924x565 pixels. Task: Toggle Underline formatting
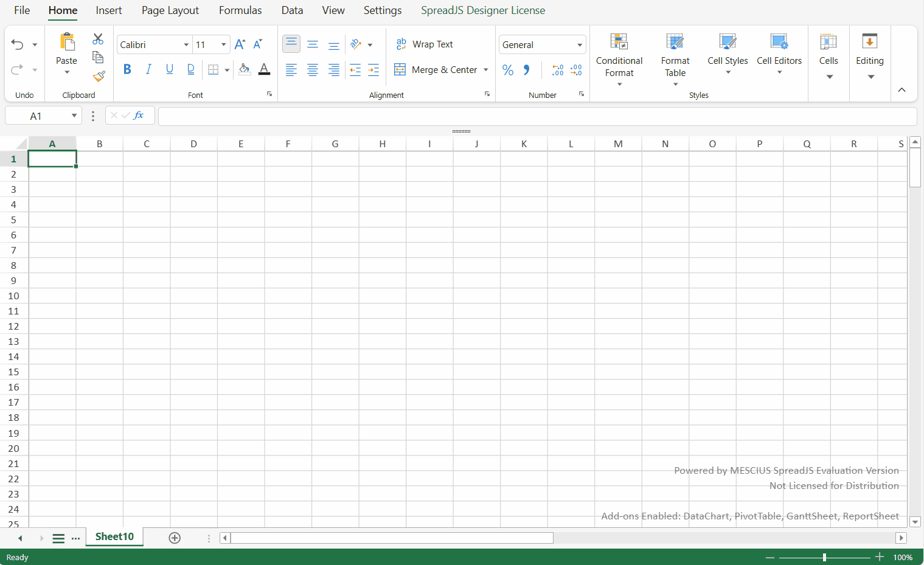pyautogui.click(x=170, y=69)
